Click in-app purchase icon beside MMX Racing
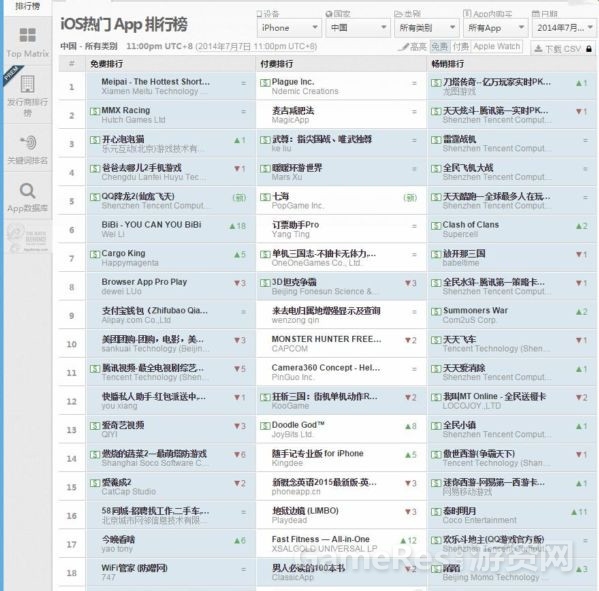 tap(95, 111)
